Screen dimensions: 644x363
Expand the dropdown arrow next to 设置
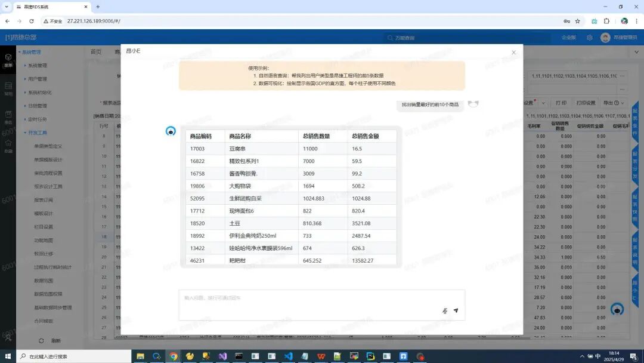click(x=544, y=103)
